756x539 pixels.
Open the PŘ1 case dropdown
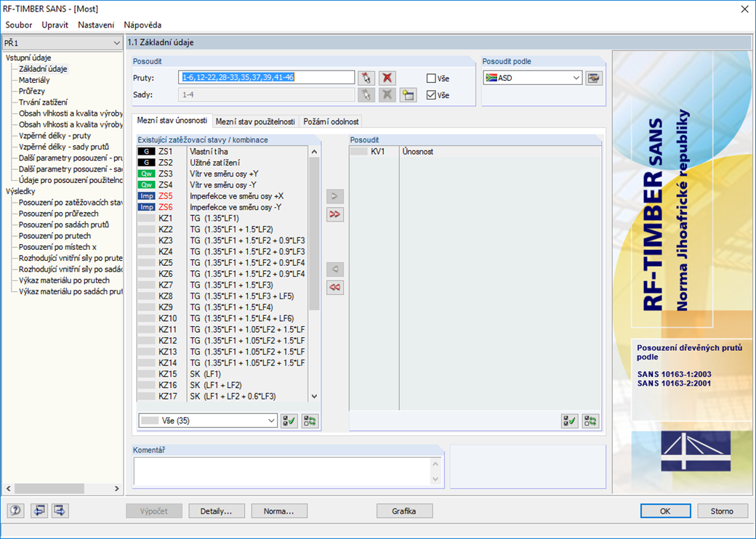pos(63,43)
